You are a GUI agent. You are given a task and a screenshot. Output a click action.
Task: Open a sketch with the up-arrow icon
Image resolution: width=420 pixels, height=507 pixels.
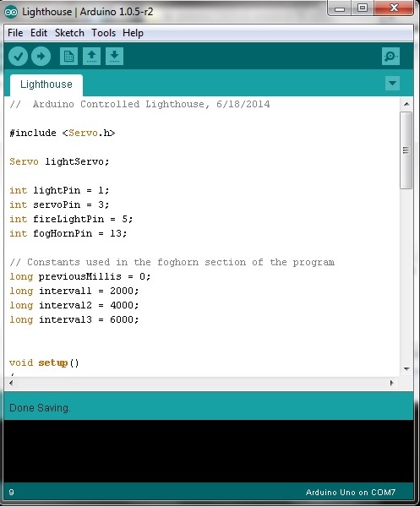coord(91,57)
